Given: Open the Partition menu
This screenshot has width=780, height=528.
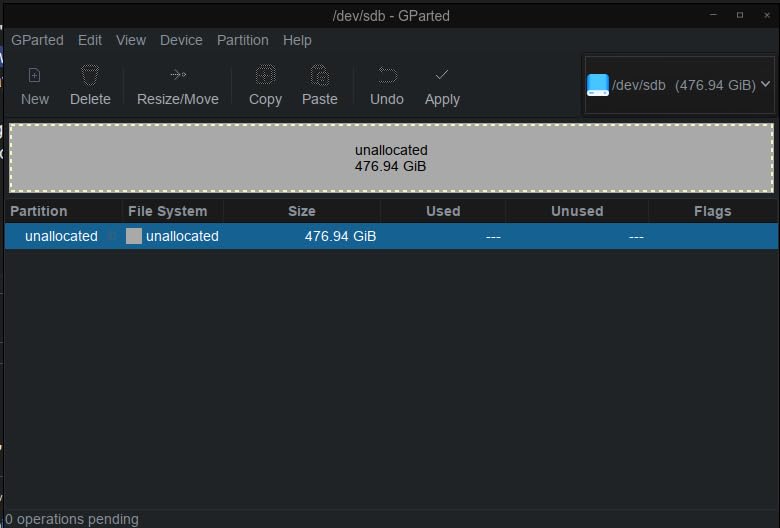Looking at the screenshot, I should click(x=243, y=40).
